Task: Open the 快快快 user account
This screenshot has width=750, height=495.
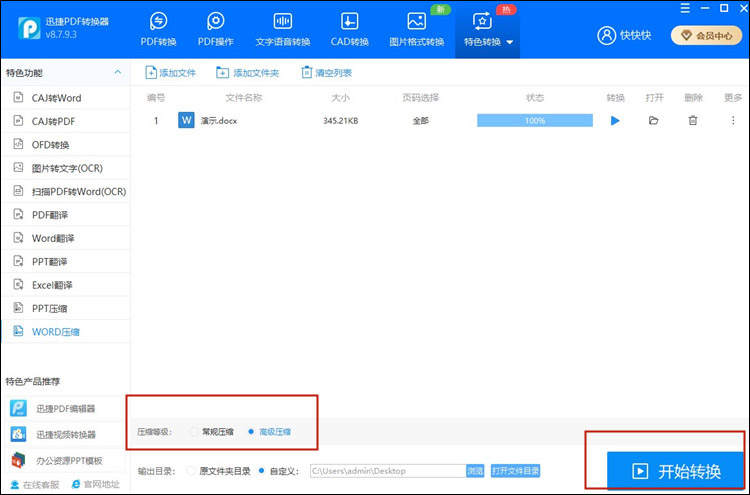Action: tap(624, 35)
